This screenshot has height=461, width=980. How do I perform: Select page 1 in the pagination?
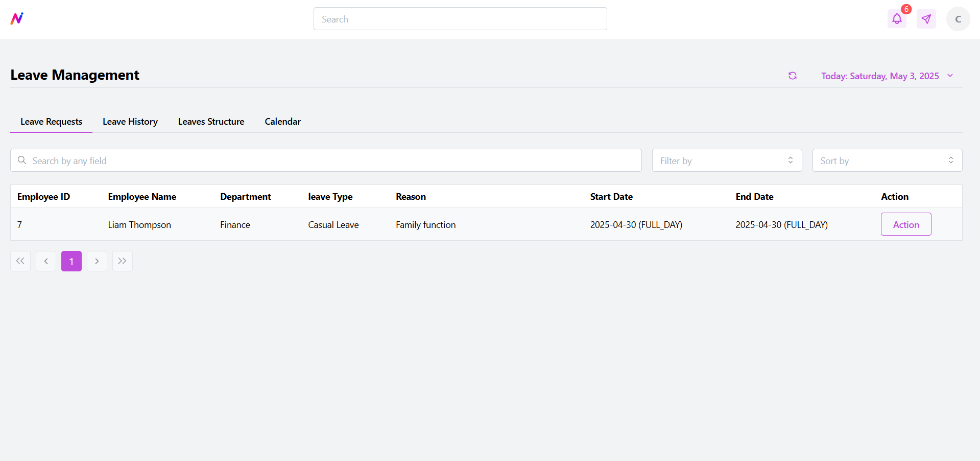tap(71, 261)
